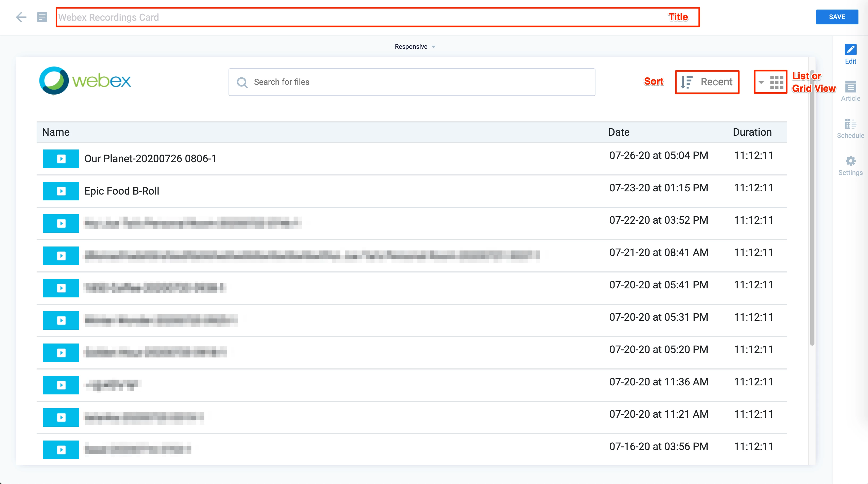Click the card document icon beside title
The height and width of the screenshot is (484, 868).
(42, 17)
